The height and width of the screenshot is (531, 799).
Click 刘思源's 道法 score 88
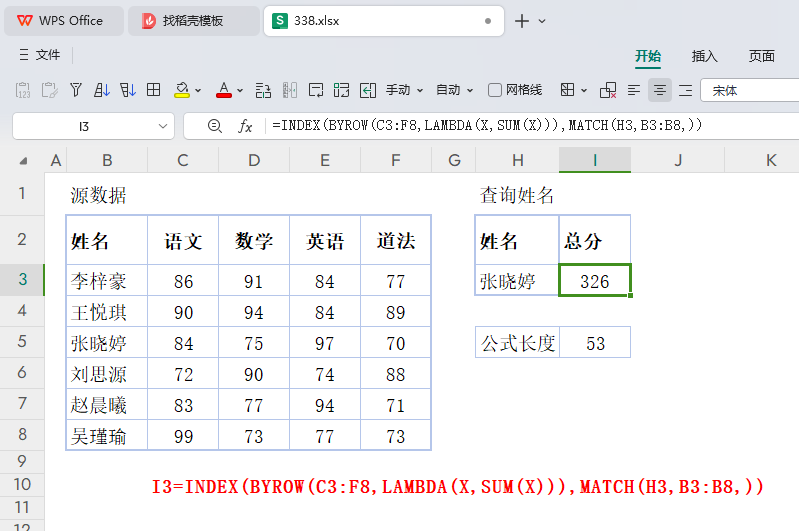(395, 374)
